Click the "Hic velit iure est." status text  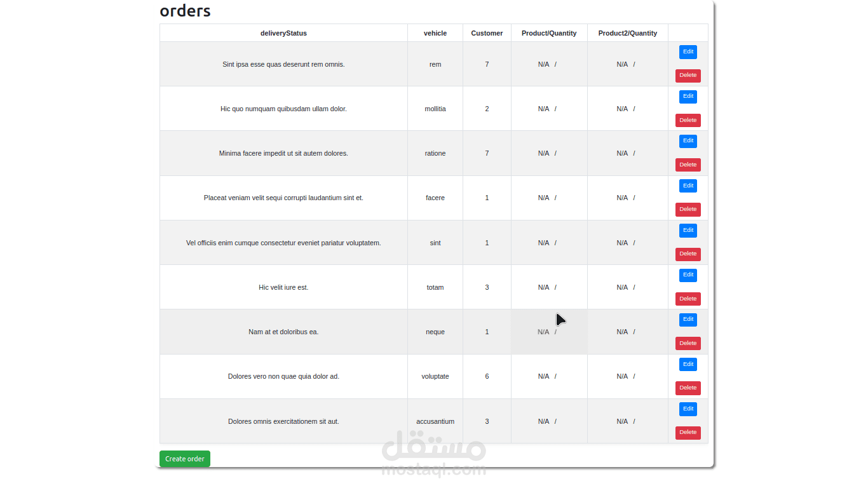point(283,287)
